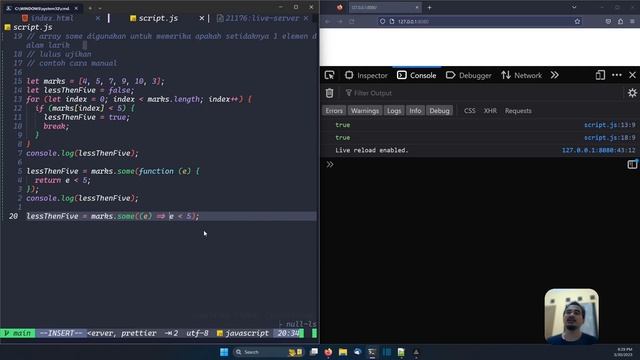Viewport: 640px width, 360px height.
Task: Click the javascript filetype status entry
Action: (243, 333)
